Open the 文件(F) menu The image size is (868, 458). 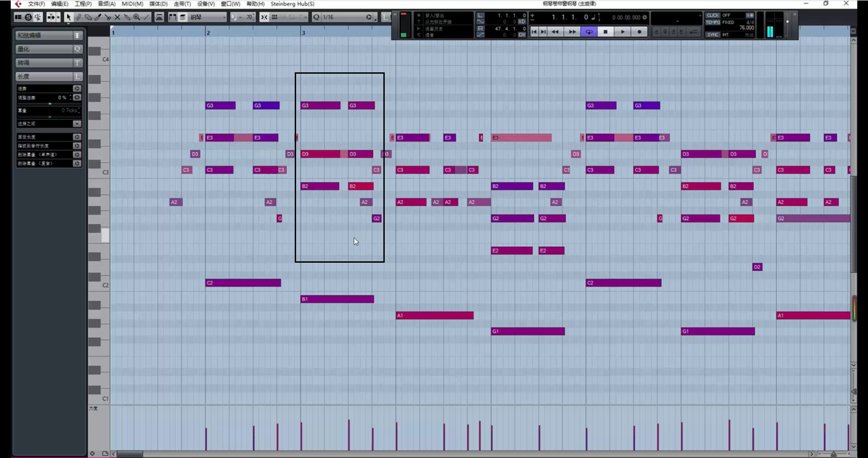tap(37, 4)
